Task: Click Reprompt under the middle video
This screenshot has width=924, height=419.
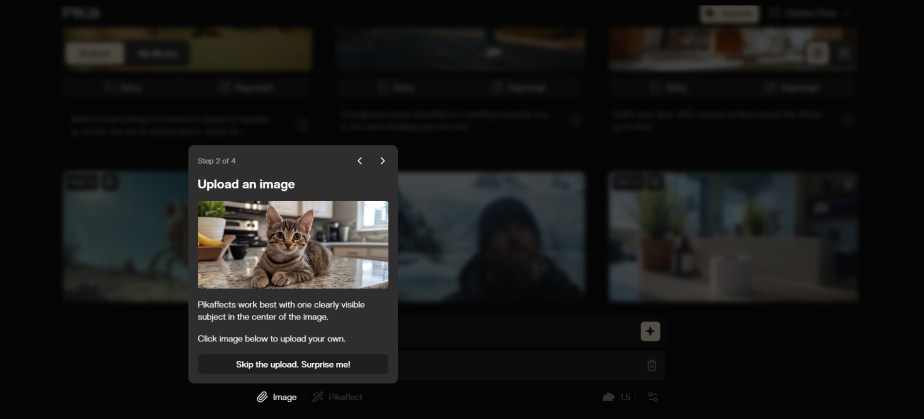Action: coord(519,88)
